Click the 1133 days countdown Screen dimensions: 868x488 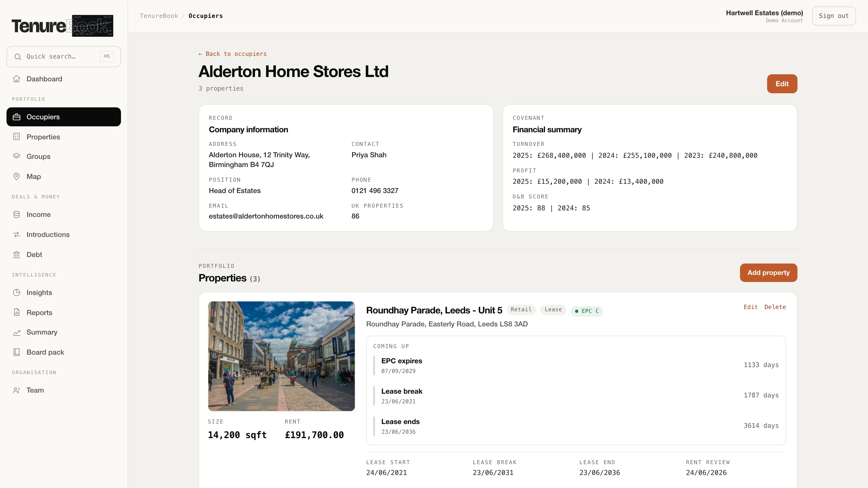coord(761,365)
